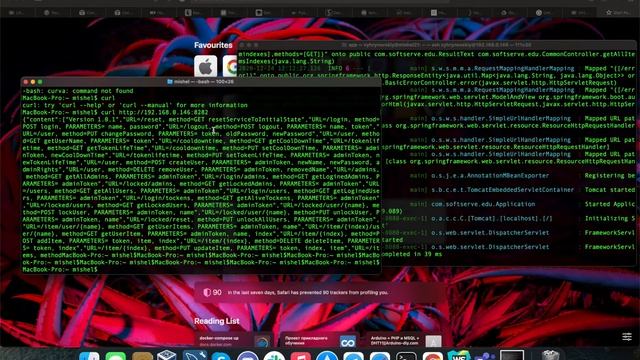
Task: Click the Safari privacy shield icon
Action: (207, 292)
